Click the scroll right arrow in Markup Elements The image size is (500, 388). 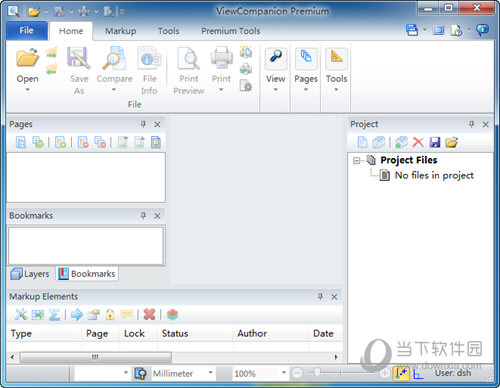pyautogui.click(x=336, y=357)
